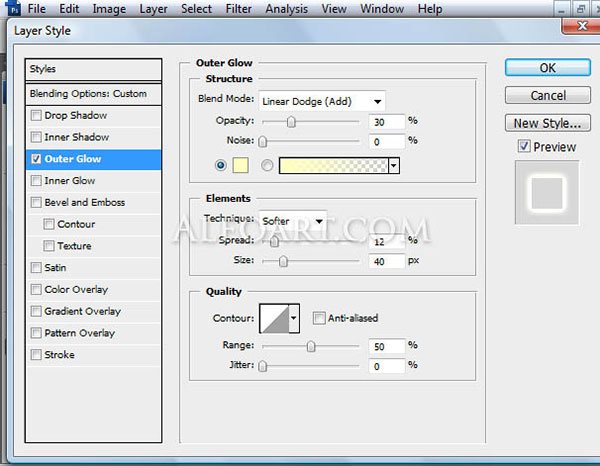
Task: Uncheck the Preview checkbox
Action: (524, 146)
